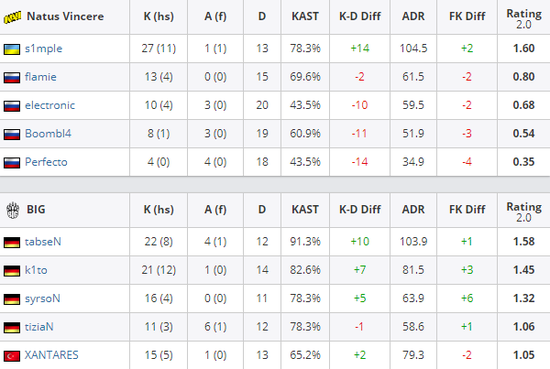
Task: Open syrsoN's player page
Action: [42, 298]
